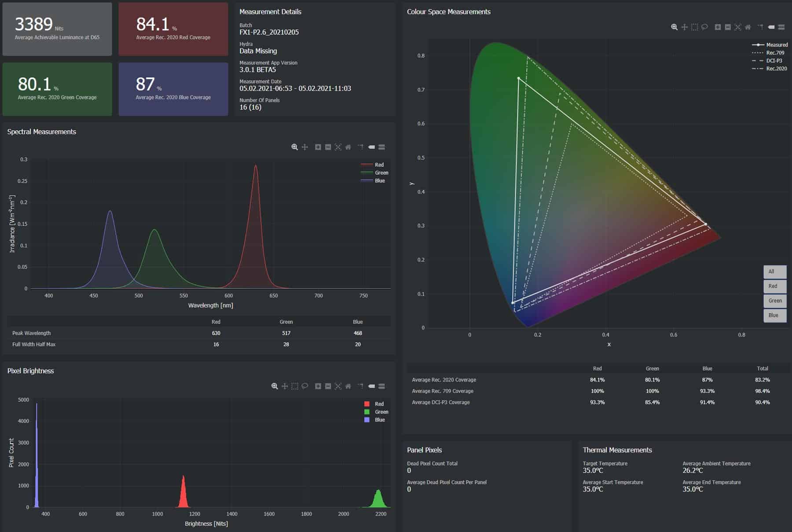Image resolution: width=792 pixels, height=532 pixels.
Task: Select Pan tool in Spectral Measurements toolbar
Action: [304, 147]
